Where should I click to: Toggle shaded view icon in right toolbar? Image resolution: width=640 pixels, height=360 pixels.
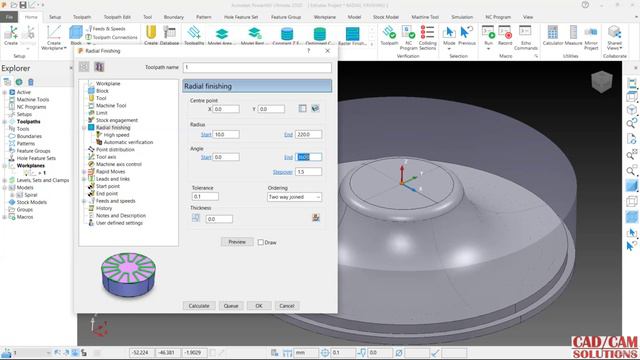(631, 186)
